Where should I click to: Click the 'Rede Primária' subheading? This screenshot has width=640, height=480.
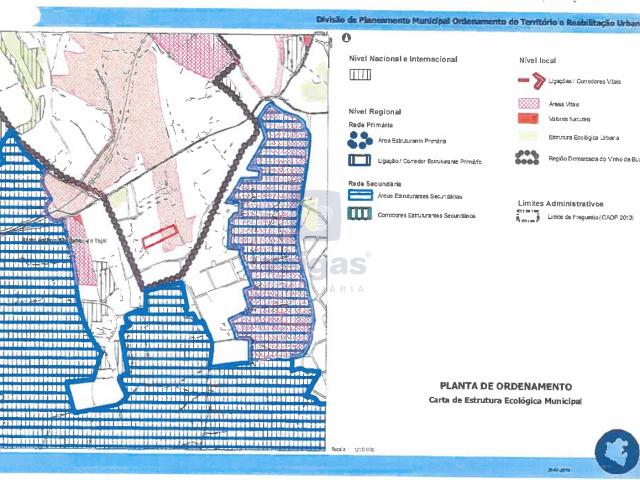pos(371,125)
